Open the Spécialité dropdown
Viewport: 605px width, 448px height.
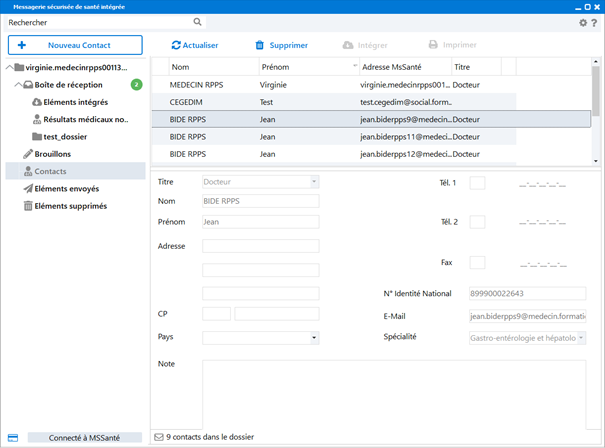581,338
